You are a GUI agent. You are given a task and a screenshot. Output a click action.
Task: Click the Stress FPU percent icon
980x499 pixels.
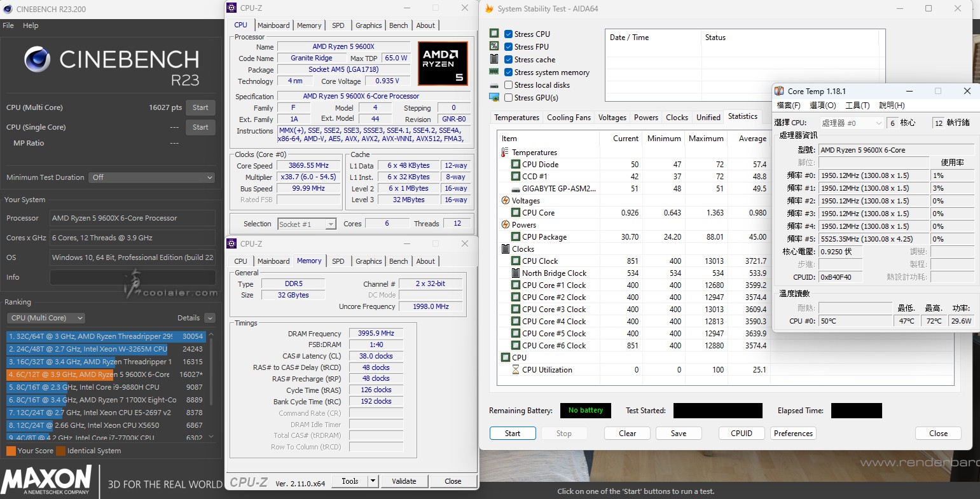(494, 46)
